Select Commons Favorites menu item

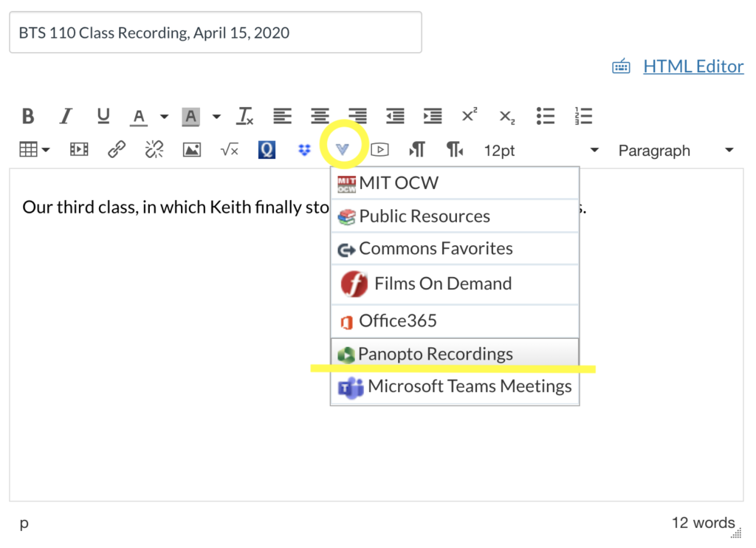point(455,249)
